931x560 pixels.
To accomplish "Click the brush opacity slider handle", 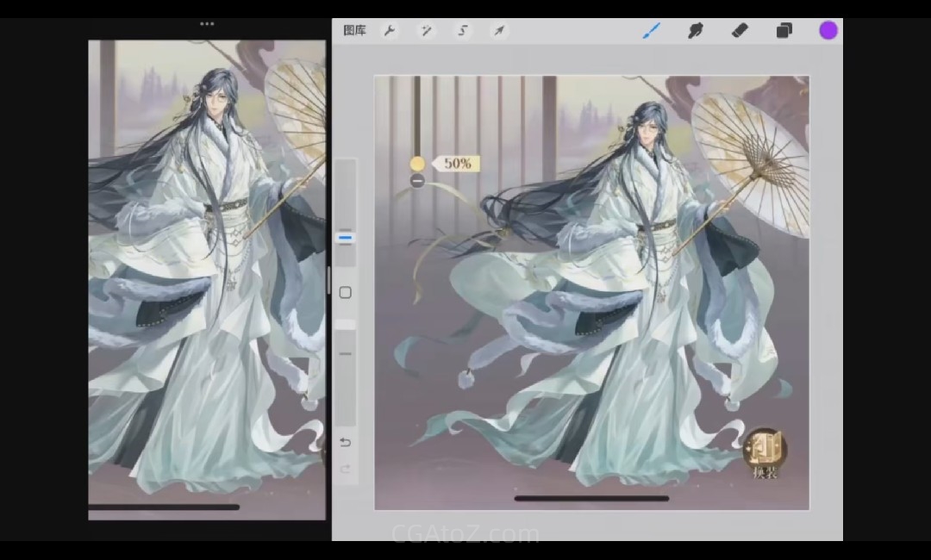I will pos(345,353).
